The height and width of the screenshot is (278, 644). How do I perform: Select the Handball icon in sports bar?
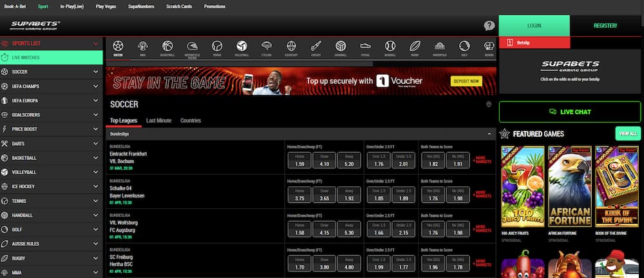point(341,45)
